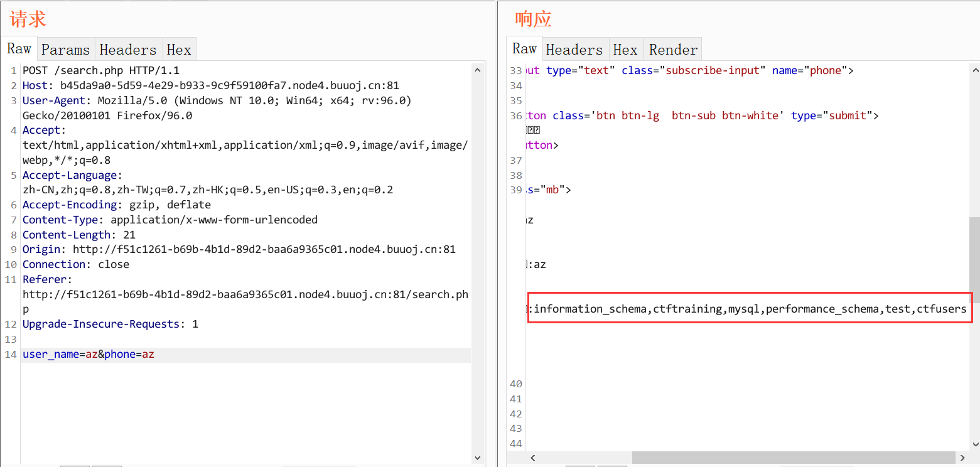Click the Host header line
This screenshot has height=467, width=980.
[x=211, y=85]
